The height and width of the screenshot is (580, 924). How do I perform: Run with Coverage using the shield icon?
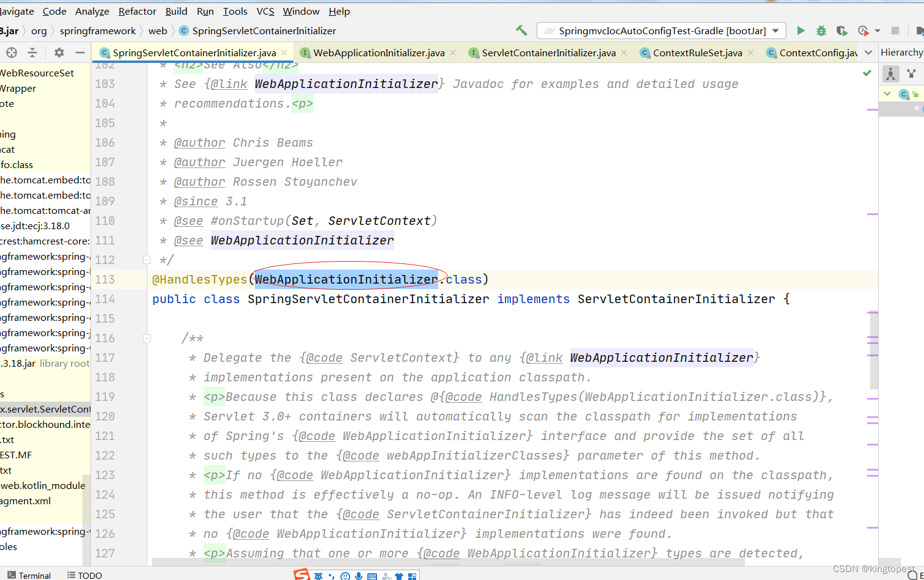841,30
